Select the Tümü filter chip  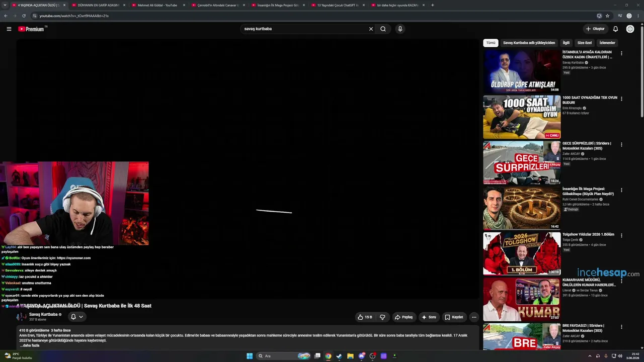(491, 43)
